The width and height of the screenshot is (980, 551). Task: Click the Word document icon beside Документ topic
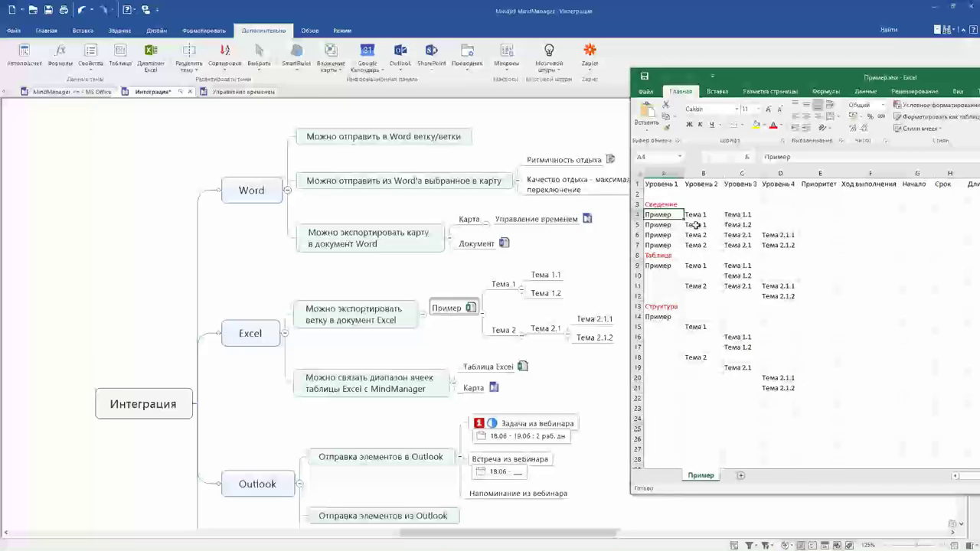pos(504,243)
